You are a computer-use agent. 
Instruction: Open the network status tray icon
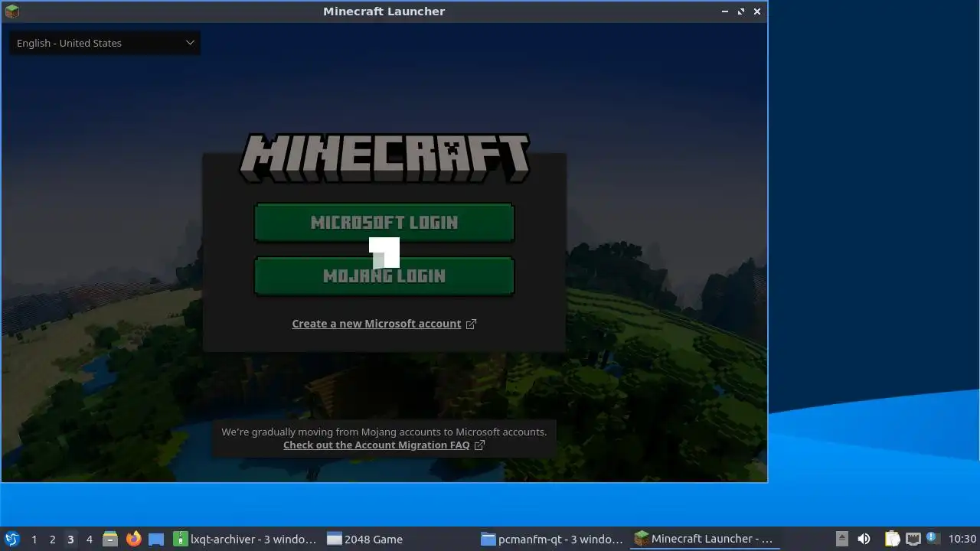click(x=913, y=539)
